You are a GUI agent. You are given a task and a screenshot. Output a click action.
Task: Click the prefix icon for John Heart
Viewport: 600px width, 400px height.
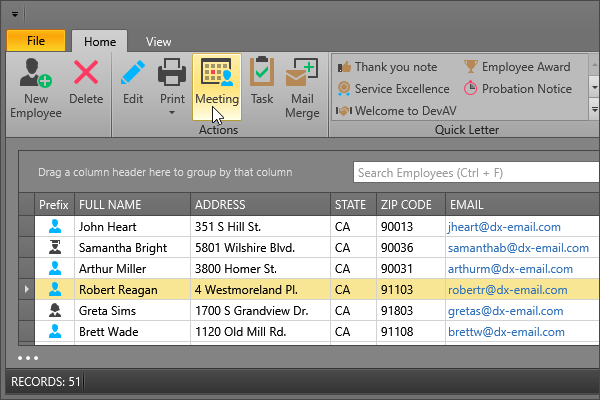point(55,227)
